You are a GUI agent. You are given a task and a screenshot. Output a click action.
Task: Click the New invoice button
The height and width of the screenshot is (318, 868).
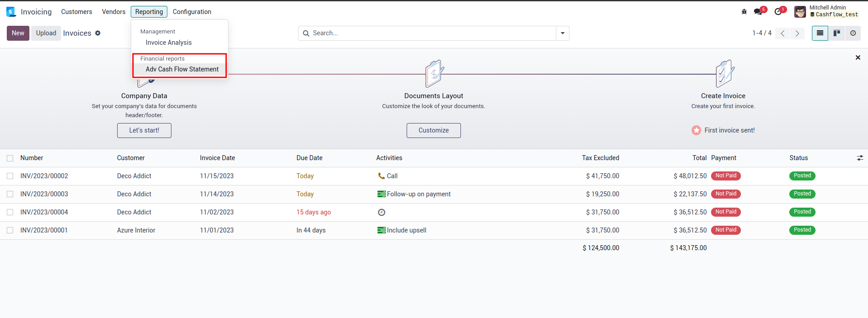pyautogui.click(x=18, y=33)
